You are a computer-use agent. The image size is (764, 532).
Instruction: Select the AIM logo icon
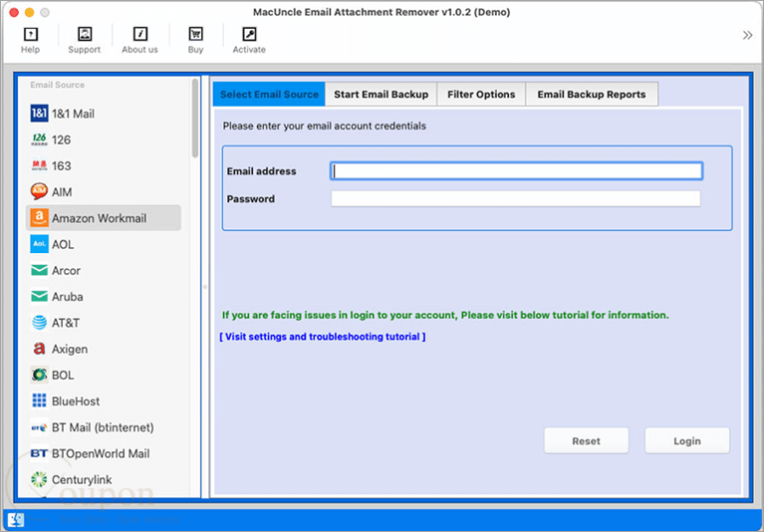point(39,191)
